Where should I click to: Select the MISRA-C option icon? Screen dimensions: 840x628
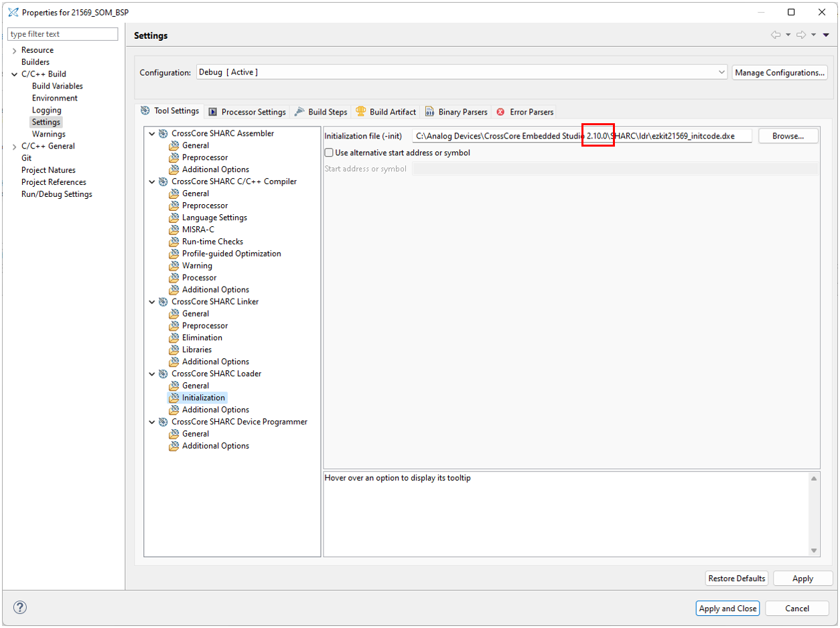point(174,230)
